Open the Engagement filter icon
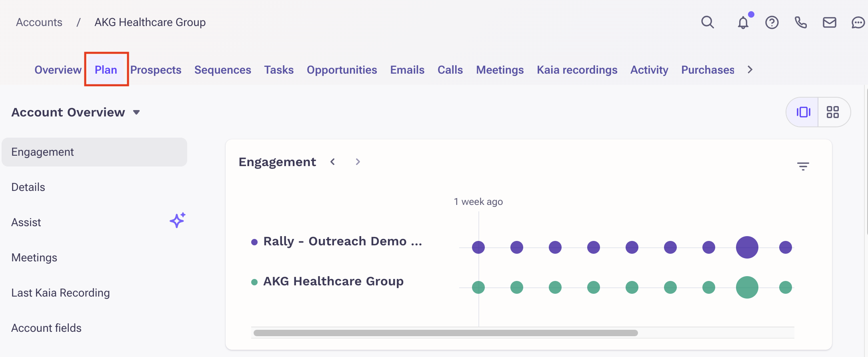 pyautogui.click(x=803, y=166)
